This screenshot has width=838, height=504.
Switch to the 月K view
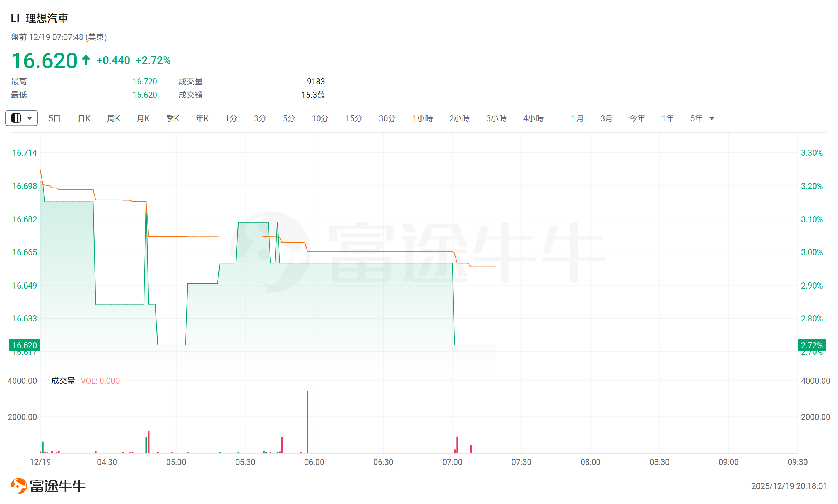tap(143, 118)
